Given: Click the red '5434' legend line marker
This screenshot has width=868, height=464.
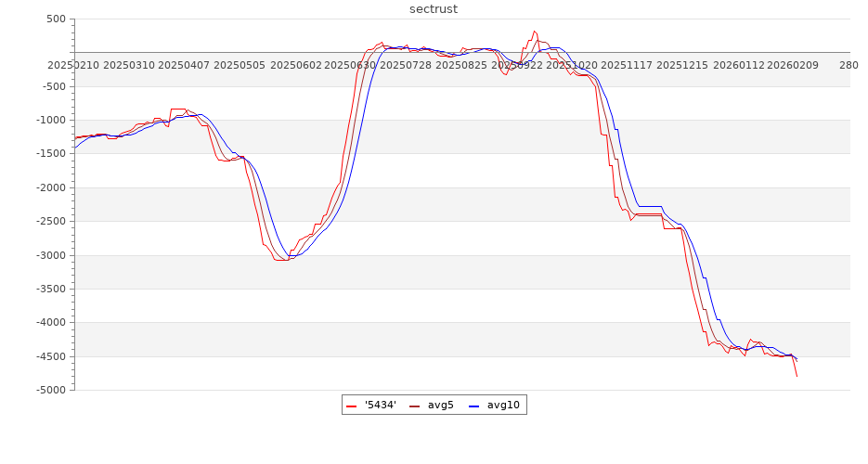Looking at the screenshot, I should pyautogui.click(x=352, y=406).
